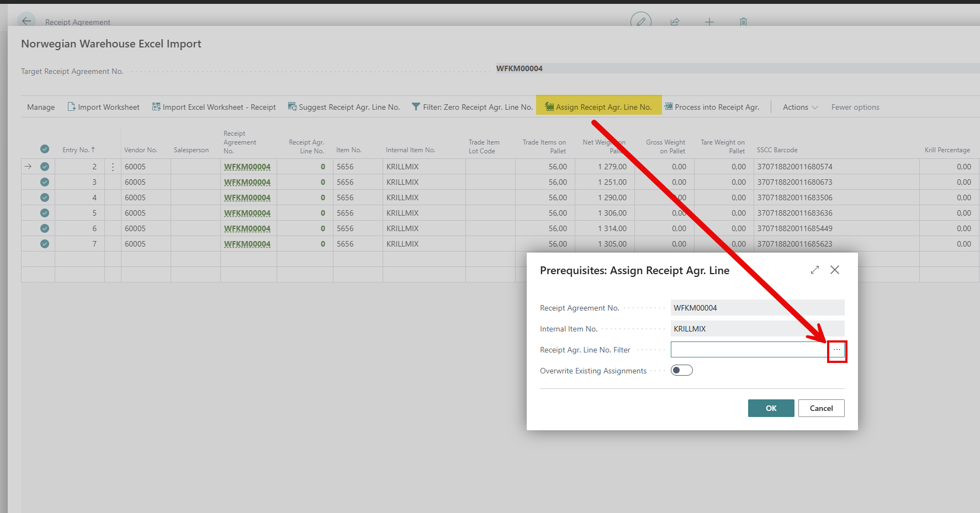Viewport: 980px width, 513px height.
Task: Expand the dialog with the arrows icon
Action: [x=814, y=270]
